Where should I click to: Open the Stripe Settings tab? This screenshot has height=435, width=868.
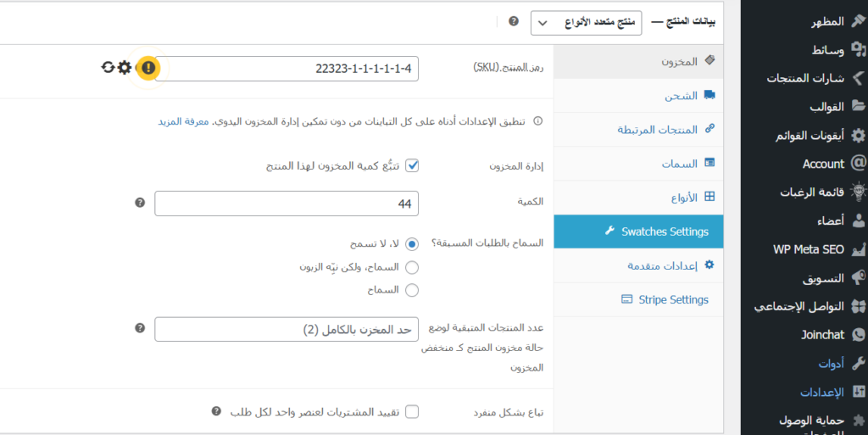point(638,299)
